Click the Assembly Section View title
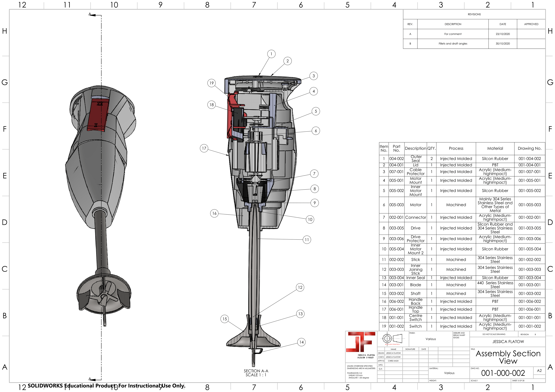The width and height of the screenshot is (555, 392). pyautogui.click(x=508, y=357)
